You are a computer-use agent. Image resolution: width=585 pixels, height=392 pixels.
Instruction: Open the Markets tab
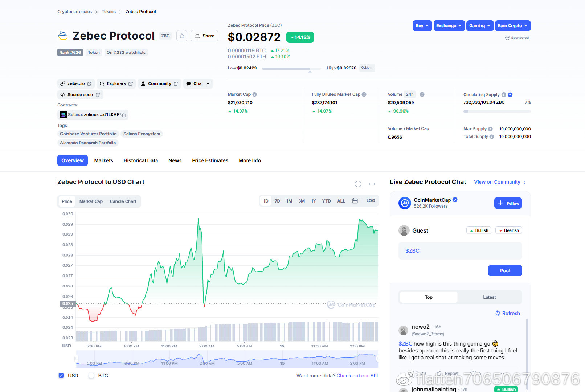[103, 160]
